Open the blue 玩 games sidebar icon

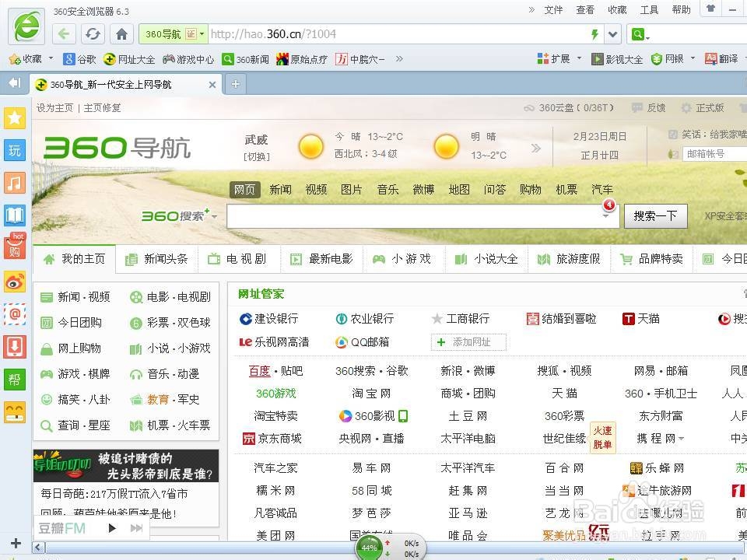15,150
